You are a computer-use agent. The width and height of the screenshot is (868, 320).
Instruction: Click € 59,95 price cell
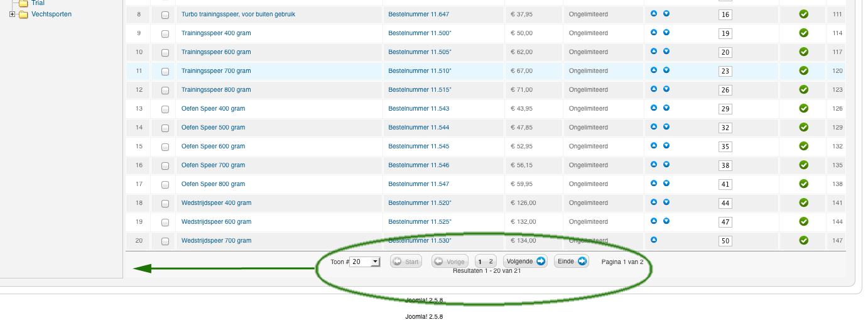tap(521, 184)
